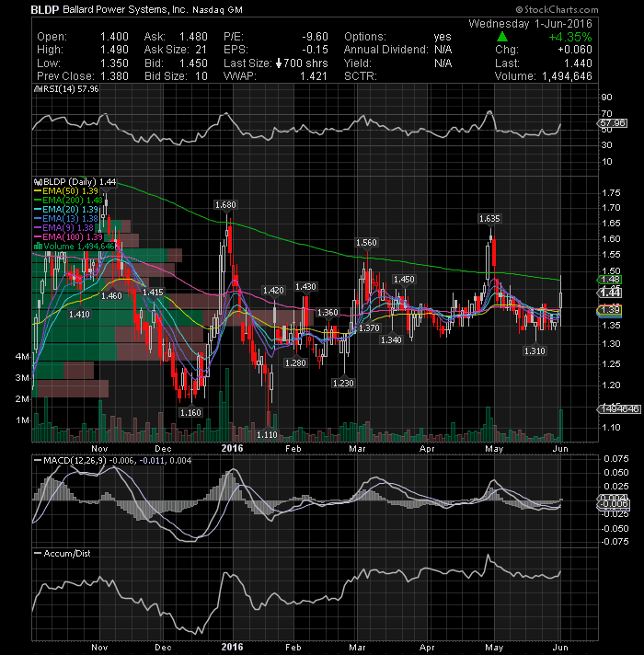Click the 4M volume axis label

tap(22, 357)
